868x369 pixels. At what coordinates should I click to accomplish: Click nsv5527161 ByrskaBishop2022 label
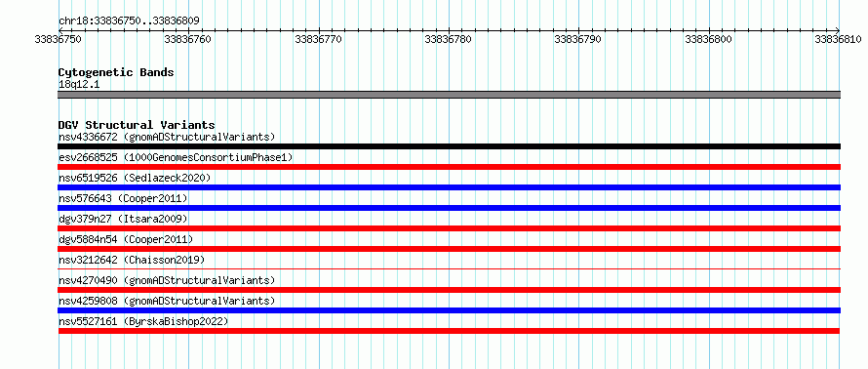(x=143, y=321)
